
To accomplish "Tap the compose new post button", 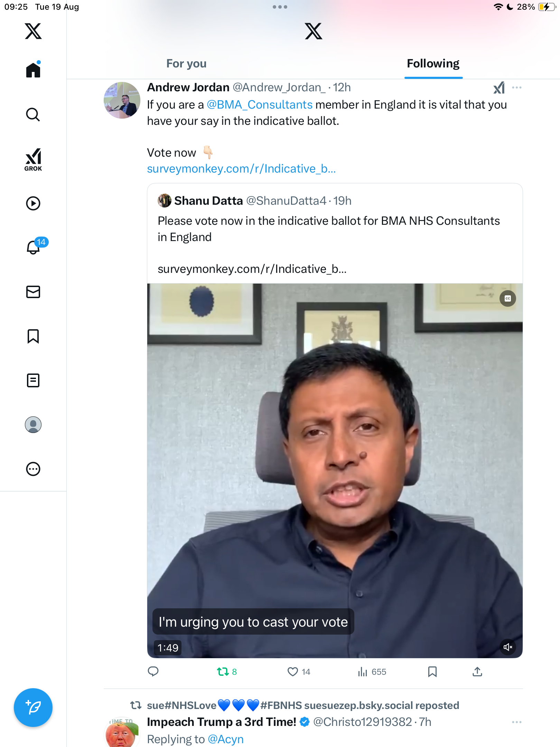I will pyautogui.click(x=33, y=707).
